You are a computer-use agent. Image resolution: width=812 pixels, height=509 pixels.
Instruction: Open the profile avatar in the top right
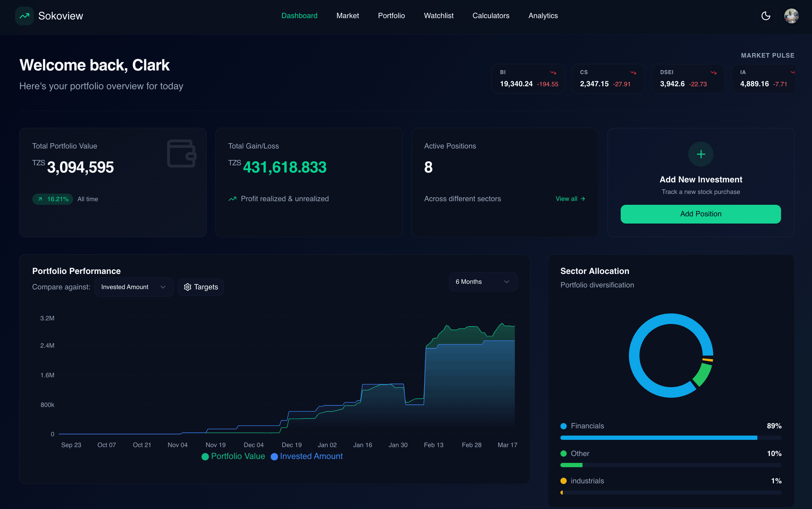pyautogui.click(x=792, y=15)
